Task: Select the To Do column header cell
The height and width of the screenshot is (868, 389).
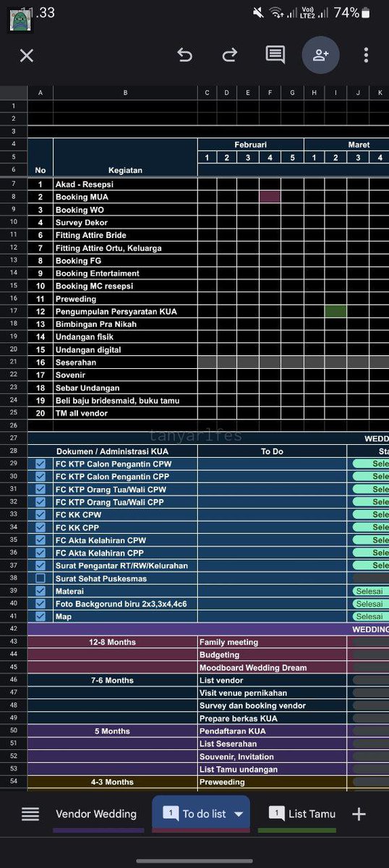Action: (x=272, y=451)
